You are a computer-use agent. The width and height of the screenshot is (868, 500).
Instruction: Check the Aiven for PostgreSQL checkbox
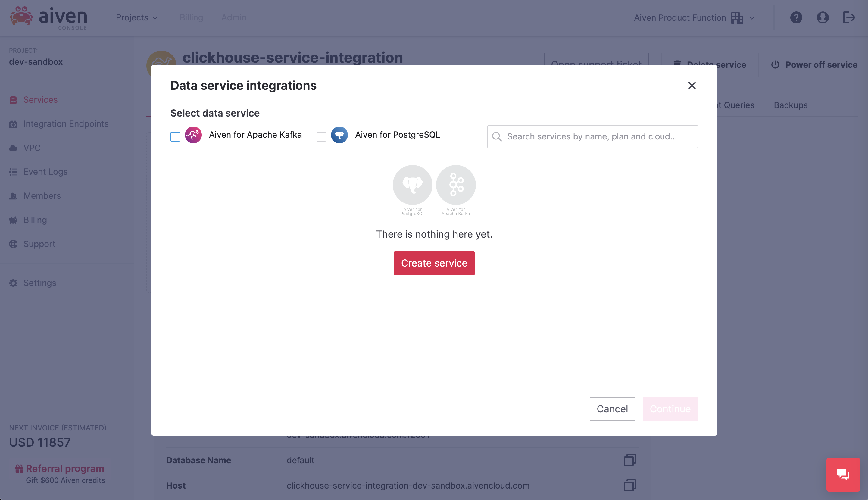(321, 137)
